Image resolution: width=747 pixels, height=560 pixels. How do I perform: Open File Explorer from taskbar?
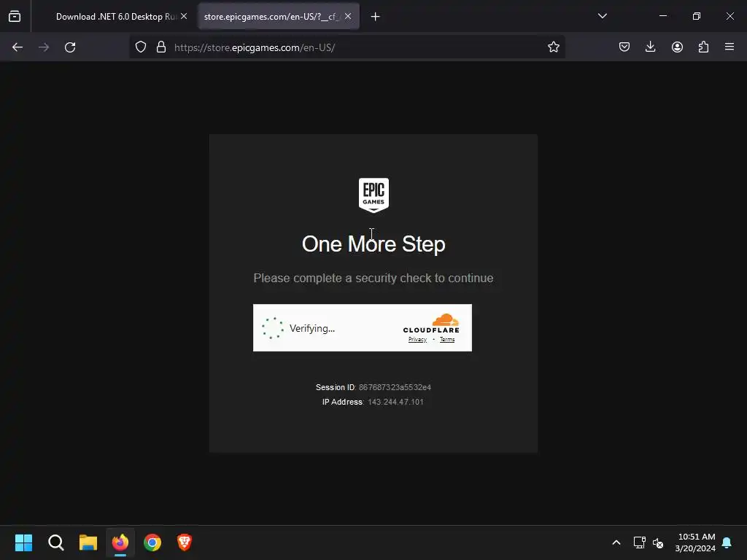point(88,542)
